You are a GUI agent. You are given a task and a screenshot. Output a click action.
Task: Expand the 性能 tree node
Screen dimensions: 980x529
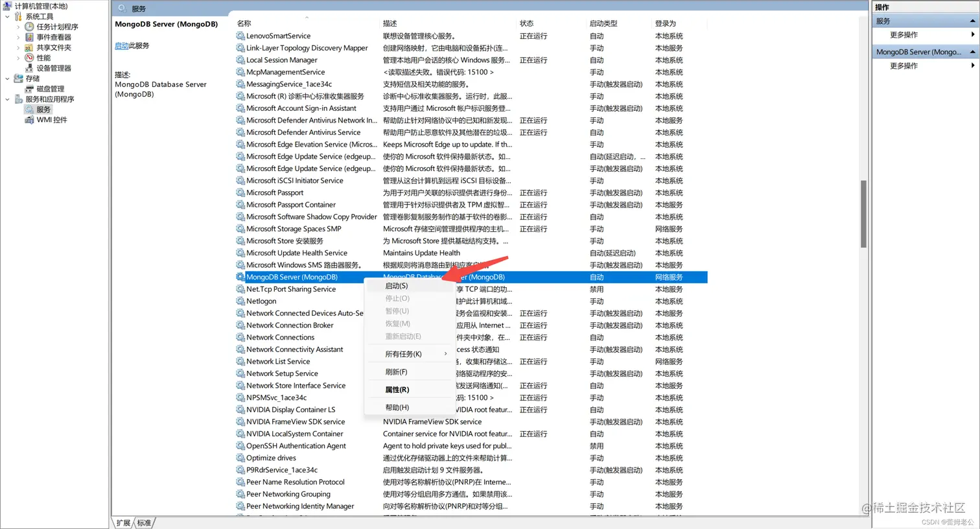coord(18,58)
